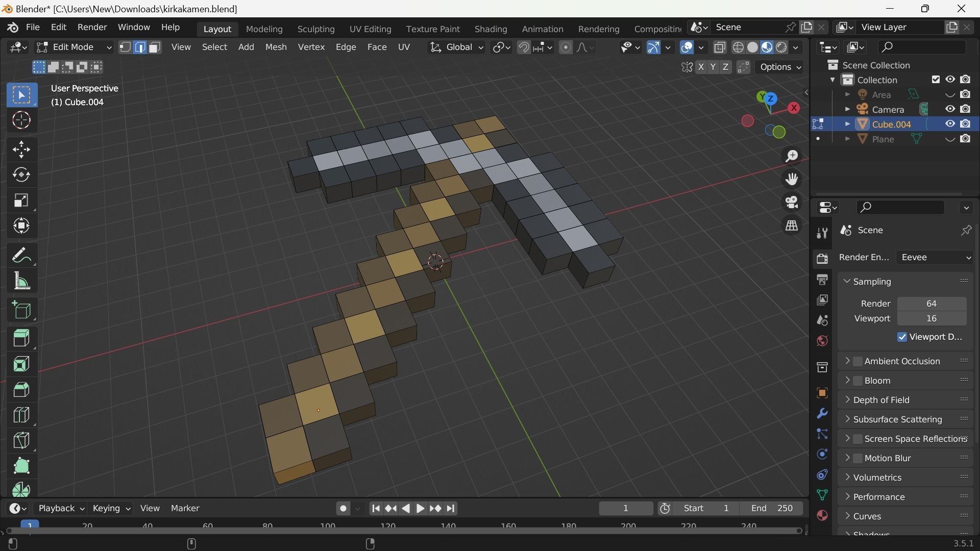Toggle camera view in viewport
This screenshot has width=980, height=551.
(792, 203)
